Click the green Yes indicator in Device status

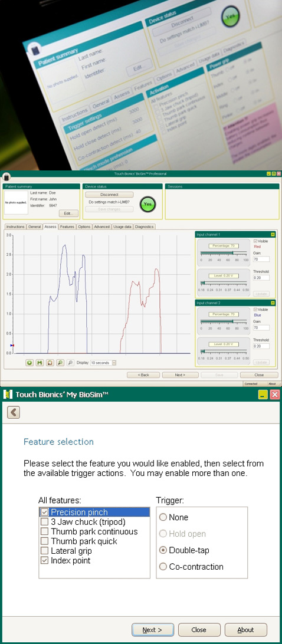point(147,204)
